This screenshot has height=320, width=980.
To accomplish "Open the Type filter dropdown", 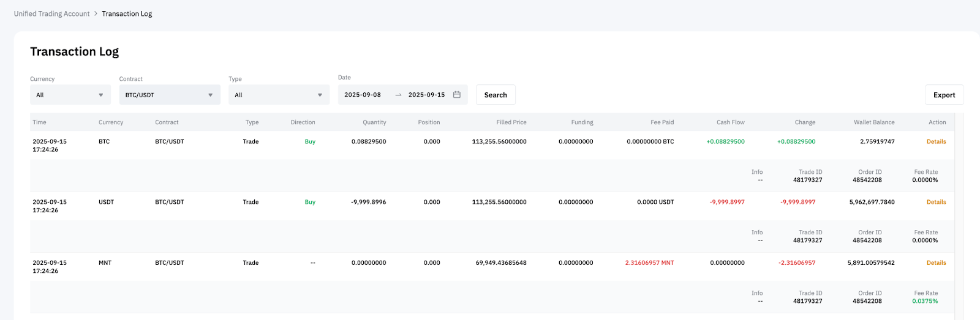I will tap(279, 95).
